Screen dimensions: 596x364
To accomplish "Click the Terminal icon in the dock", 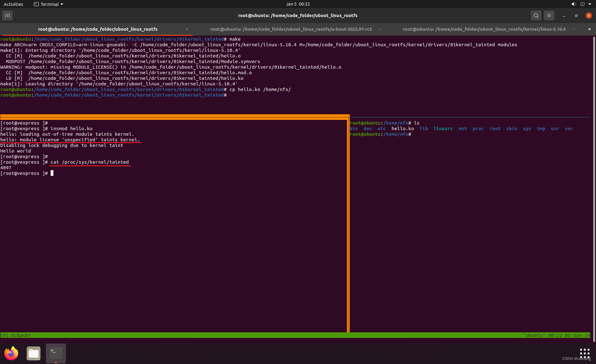I will pyautogui.click(x=56, y=353).
